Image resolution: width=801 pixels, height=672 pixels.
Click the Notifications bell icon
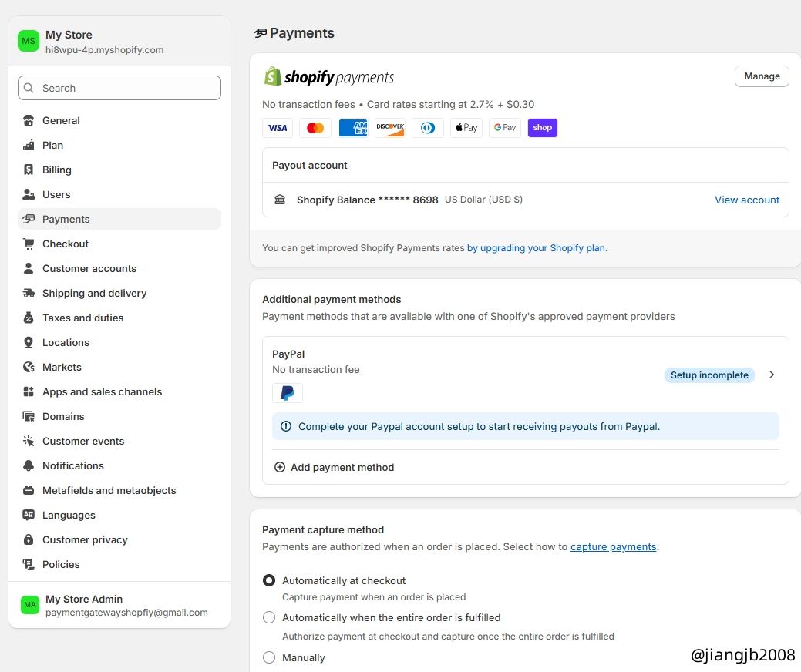pos(29,465)
